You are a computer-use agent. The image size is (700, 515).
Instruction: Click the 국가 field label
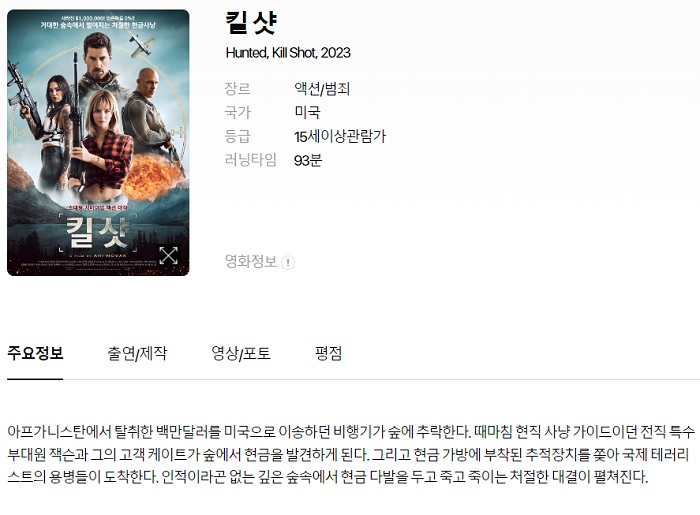pyautogui.click(x=238, y=112)
